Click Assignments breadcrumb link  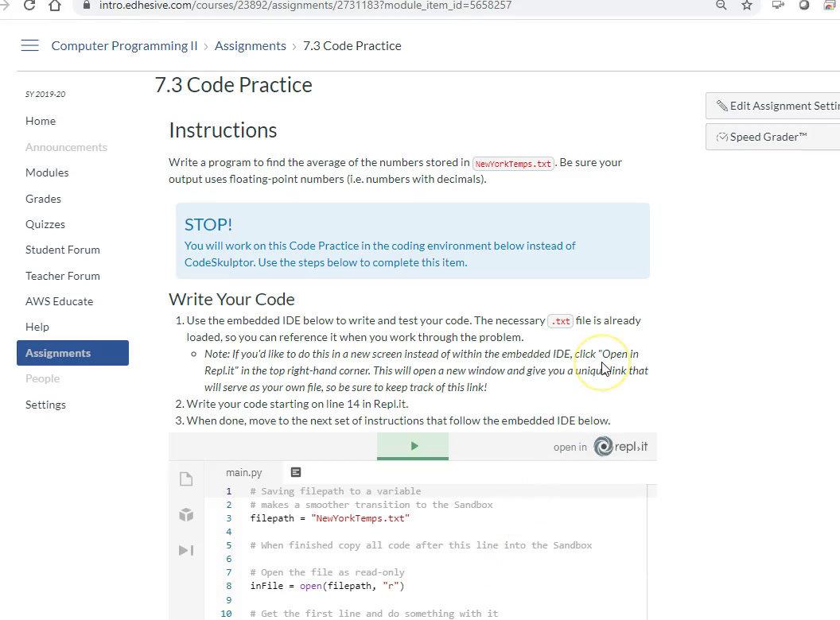pos(250,45)
